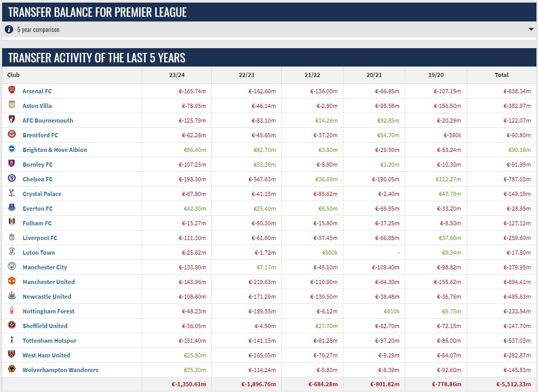
Task: Click the Luton Town club crest
Action: click(12, 252)
